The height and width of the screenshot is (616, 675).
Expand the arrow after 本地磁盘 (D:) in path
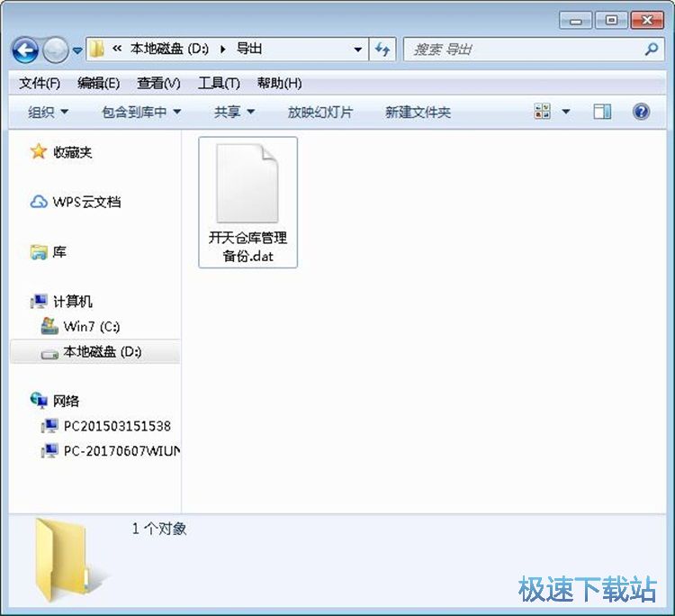pyautogui.click(x=222, y=50)
